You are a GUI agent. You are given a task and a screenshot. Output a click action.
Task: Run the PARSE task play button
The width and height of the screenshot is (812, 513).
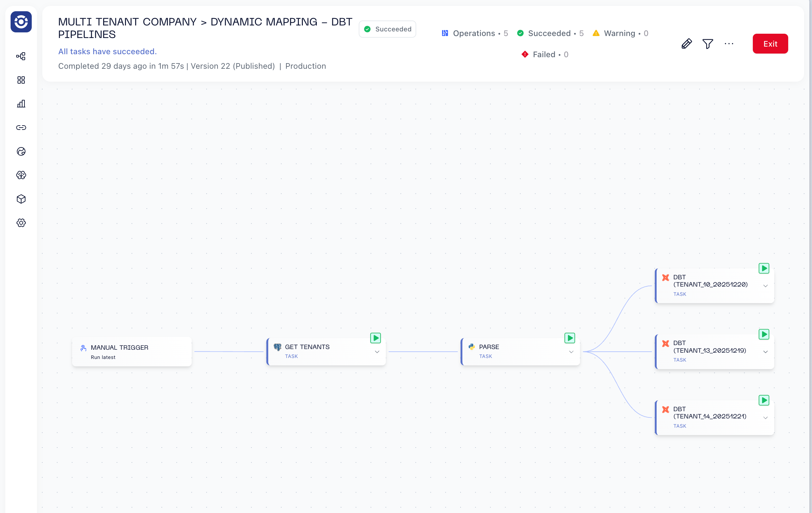tap(570, 338)
